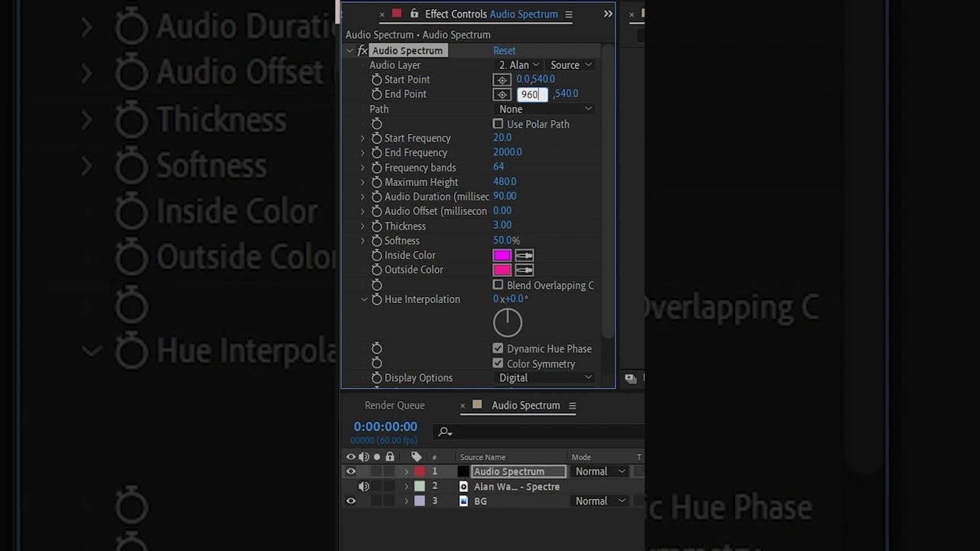The height and width of the screenshot is (551, 980).
Task: Open the Outside Color swatch
Action: click(x=502, y=270)
